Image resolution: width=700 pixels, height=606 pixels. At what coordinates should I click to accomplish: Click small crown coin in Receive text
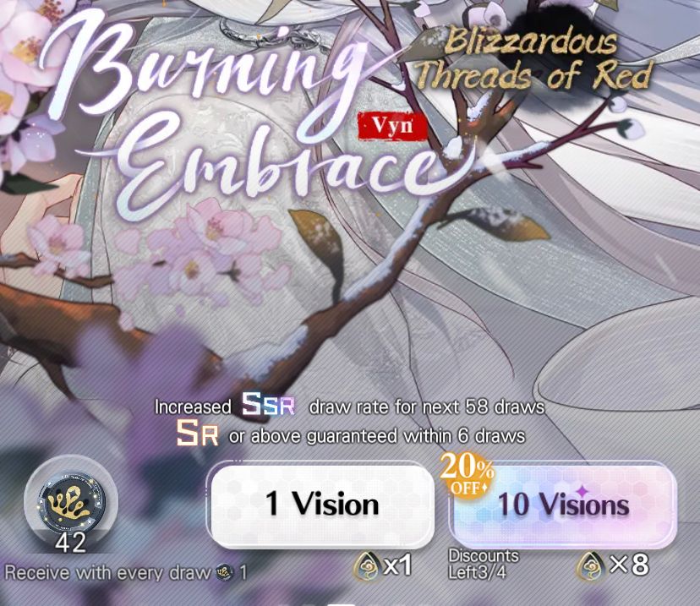(225, 572)
